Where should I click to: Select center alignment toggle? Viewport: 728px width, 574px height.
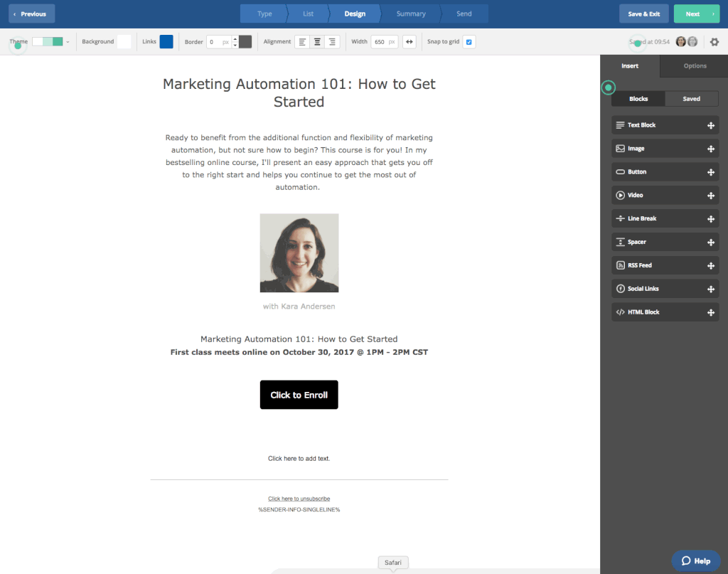(x=317, y=42)
